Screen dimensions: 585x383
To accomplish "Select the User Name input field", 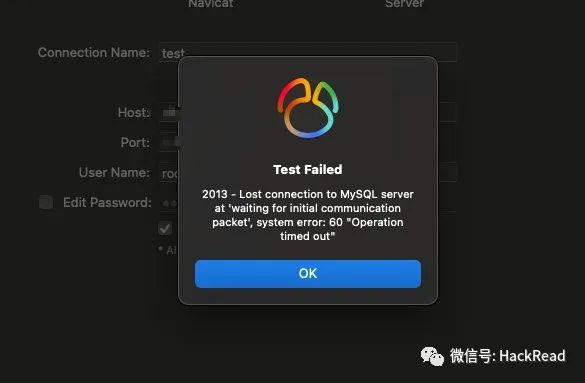I will click(x=308, y=173).
